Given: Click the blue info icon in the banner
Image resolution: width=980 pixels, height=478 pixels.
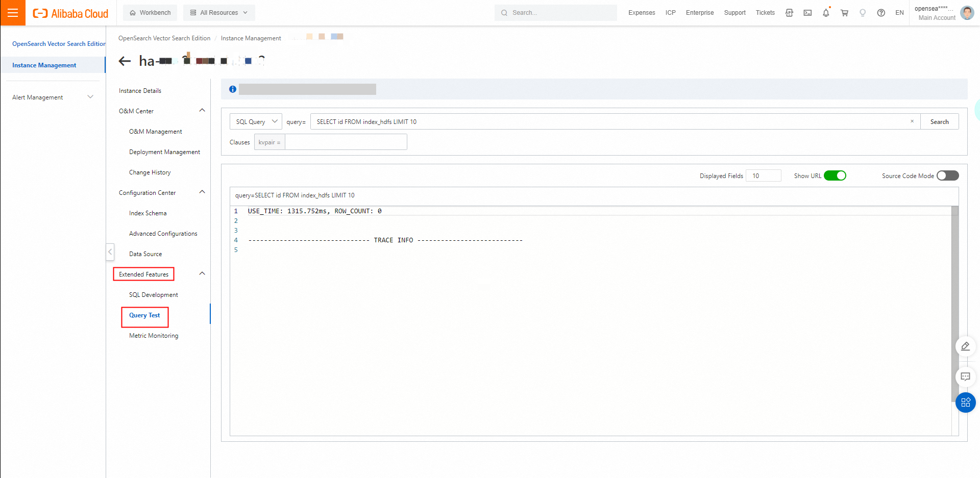Looking at the screenshot, I should click(x=233, y=89).
